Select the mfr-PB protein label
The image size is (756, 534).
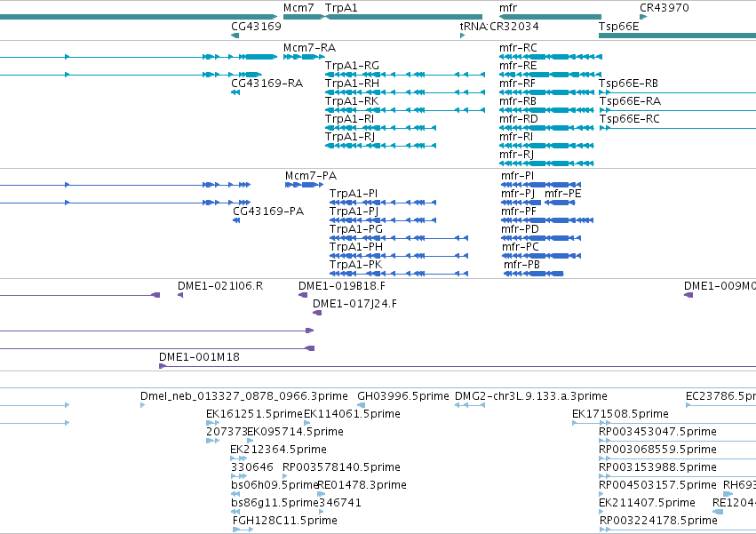pos(522,266)
